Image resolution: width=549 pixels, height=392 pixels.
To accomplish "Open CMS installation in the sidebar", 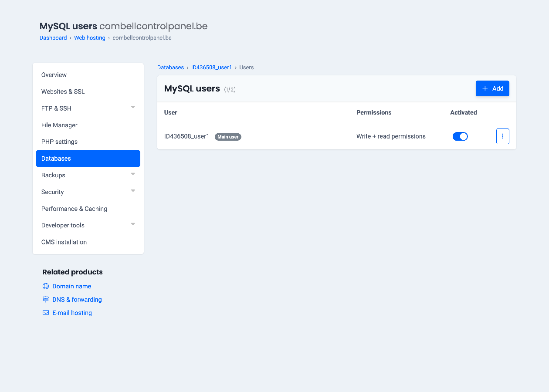I will tap(88, 242).
